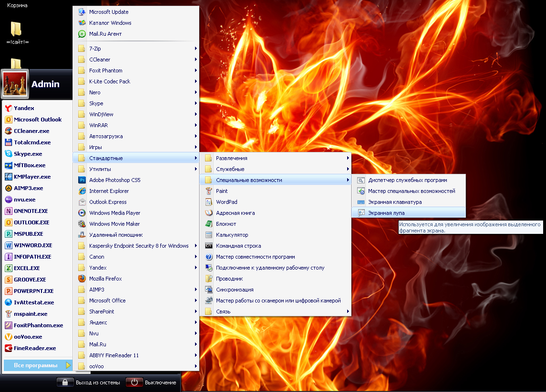
Task: Expand the Microsoft Office folder
Action: [x=136, y=301]
